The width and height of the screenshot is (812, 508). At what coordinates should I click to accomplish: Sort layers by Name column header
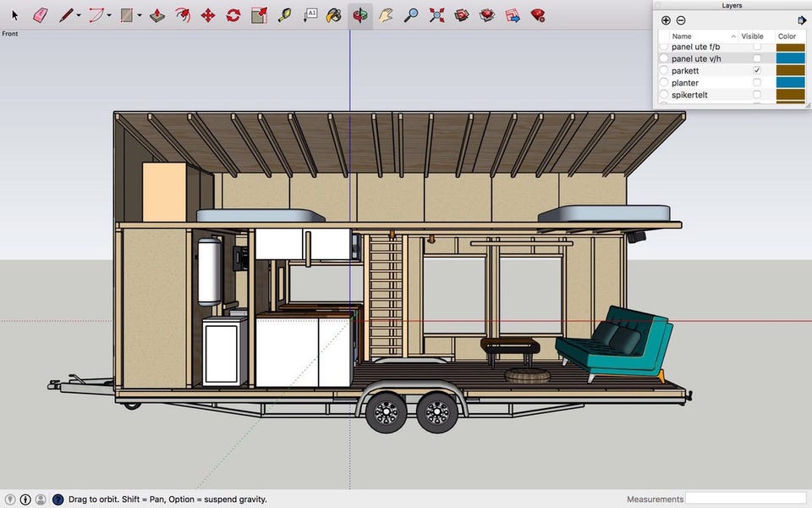coord(703,36)
